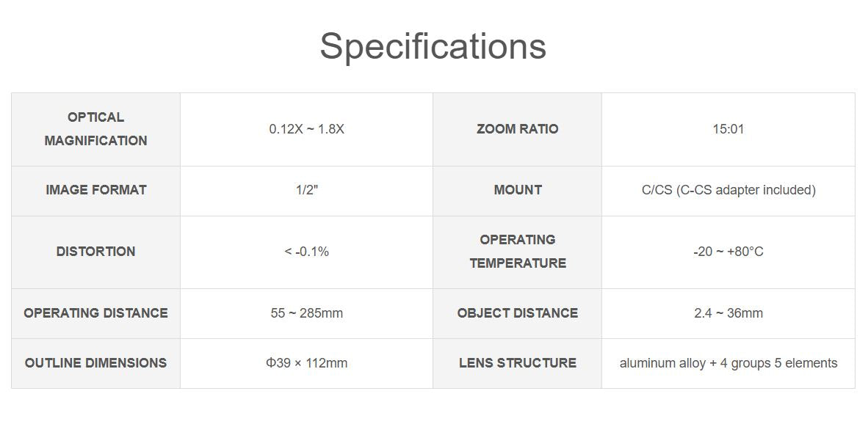Screen dimensions: 868x424
Task: Click the -20 ~ +80°C value
Action: (728, 252)
